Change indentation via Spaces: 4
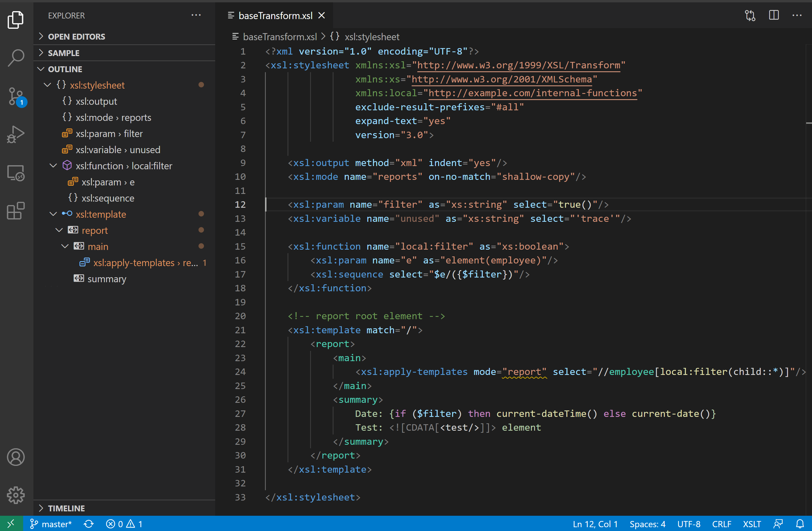Viewport: 812px width, 531px height. tap(647, 524)
